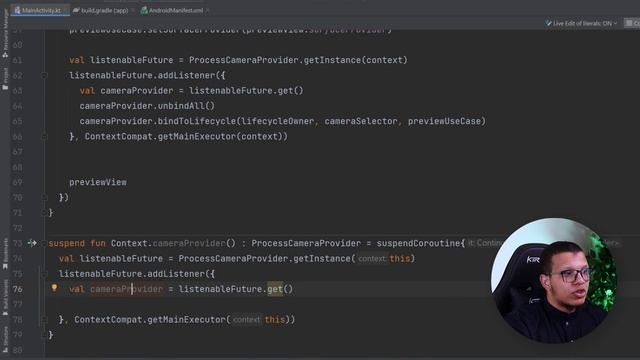Click line number 61 in the gutter

coord(18,60)
